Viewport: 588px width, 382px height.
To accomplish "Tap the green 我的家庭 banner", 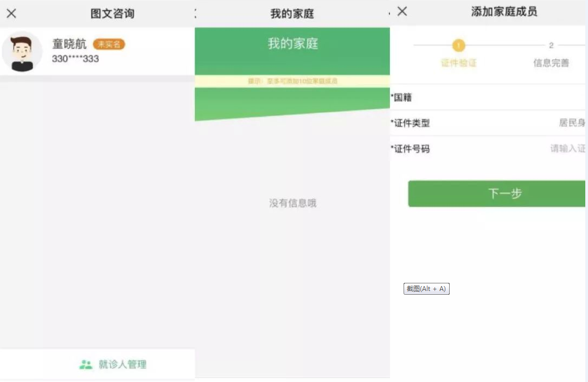I will [x=292, y=44].
